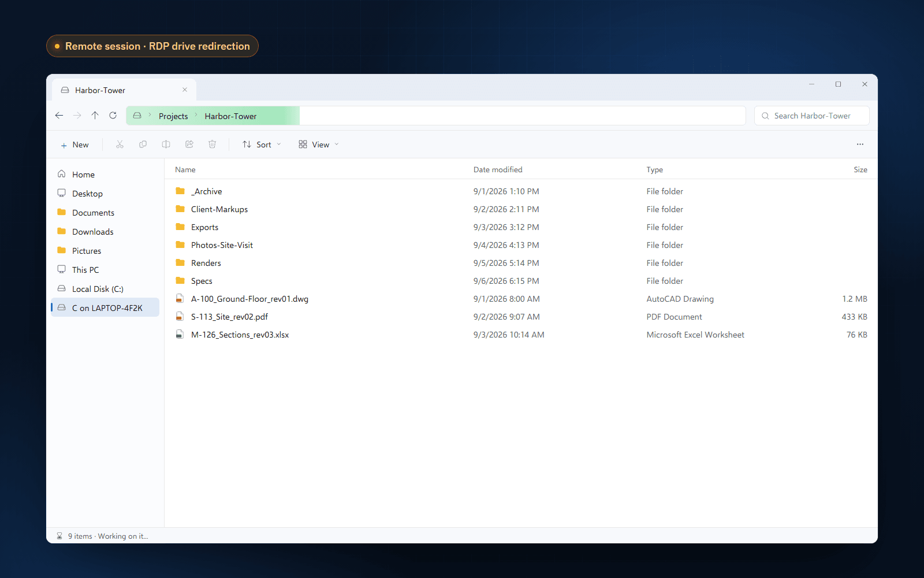924x578 pixels.
Task: Select file A-100_Ground-Floor_rev01.dwg
Action: [x=521, y=299]
